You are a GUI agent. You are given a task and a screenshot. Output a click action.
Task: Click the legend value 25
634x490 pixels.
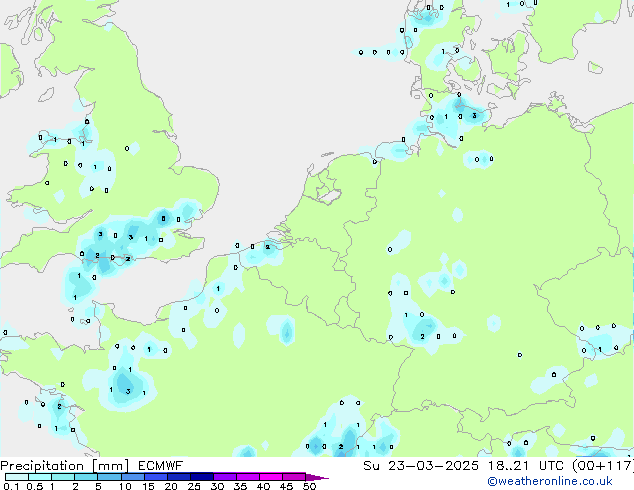[x=193, y=486]
